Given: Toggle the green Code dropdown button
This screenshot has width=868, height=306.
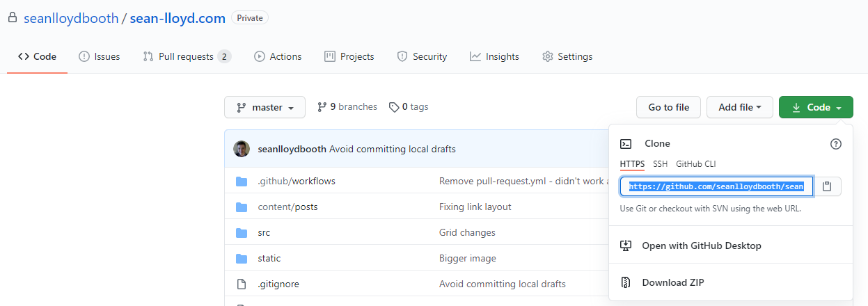Looking at the screenshot, I should (816, 107).
